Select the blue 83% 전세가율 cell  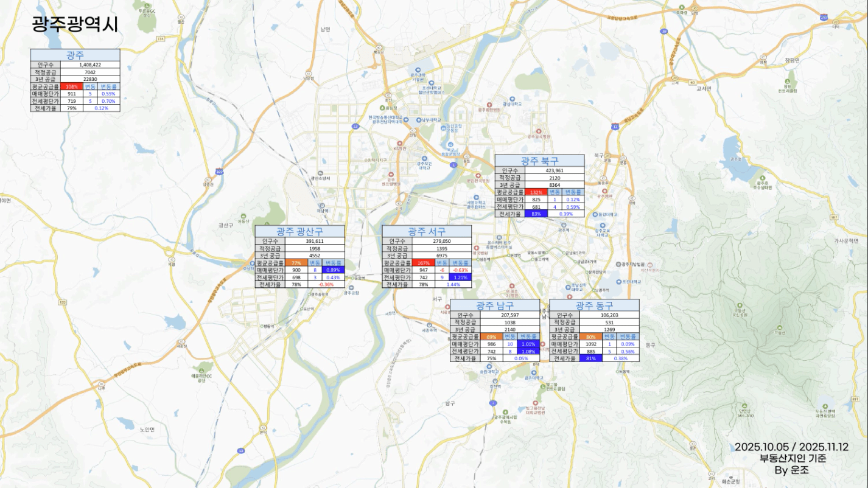(536, 214)
